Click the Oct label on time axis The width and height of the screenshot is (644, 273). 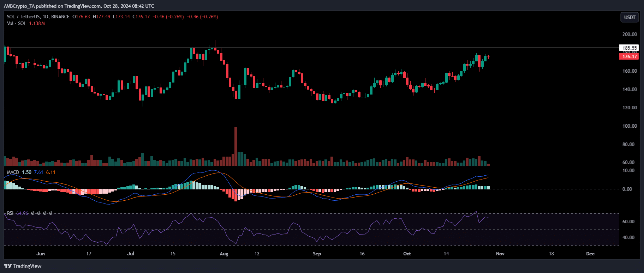(x=407, y=254)
